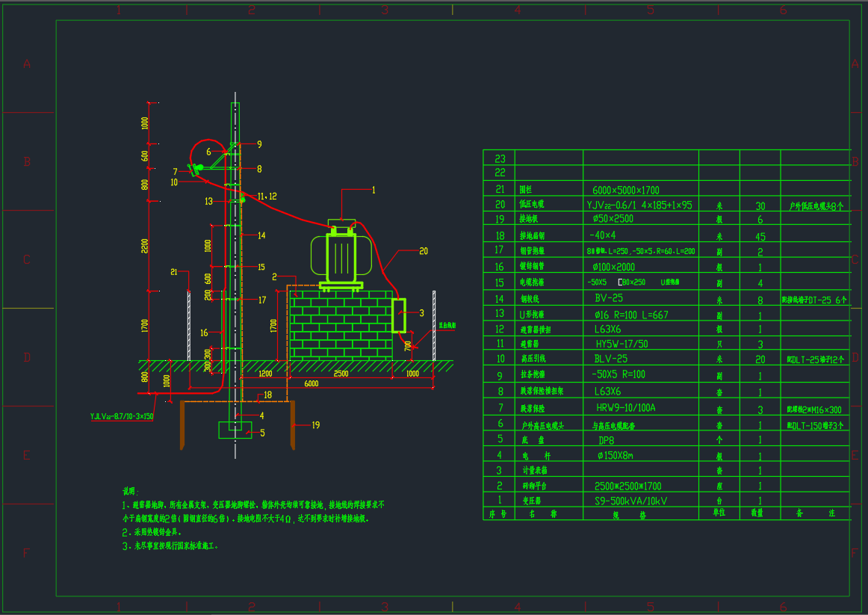The height and width of the screenshot is (615, 868).
Task: Select the drop-out fuse symbol labeled 7
Action: [x=196, y=170]
